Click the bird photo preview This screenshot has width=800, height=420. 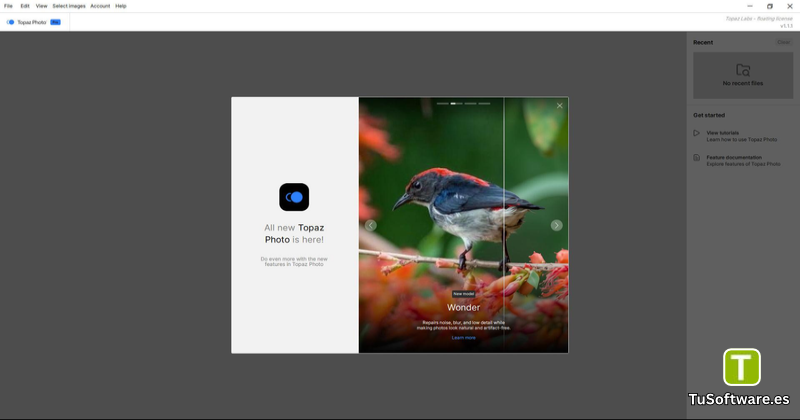click(463, 225)
